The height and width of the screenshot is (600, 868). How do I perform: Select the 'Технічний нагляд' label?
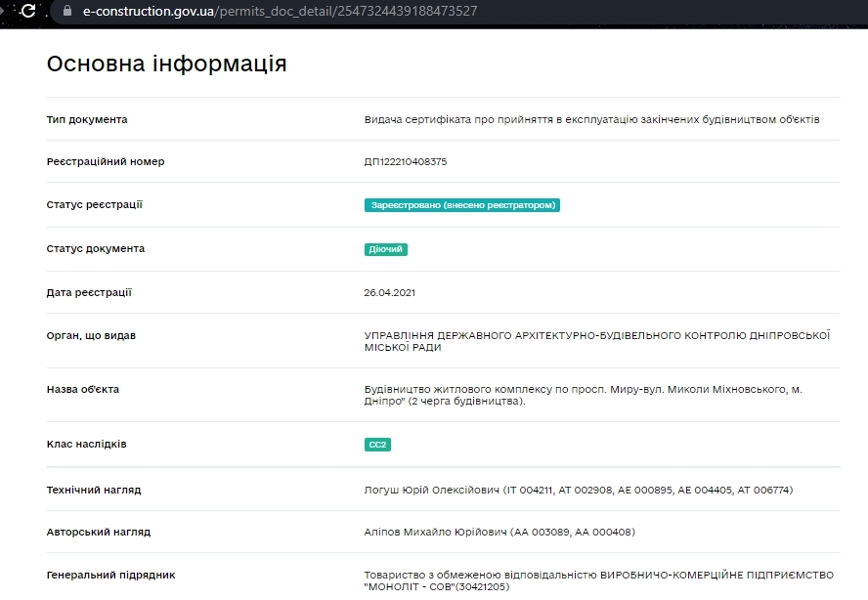point(94,490)
